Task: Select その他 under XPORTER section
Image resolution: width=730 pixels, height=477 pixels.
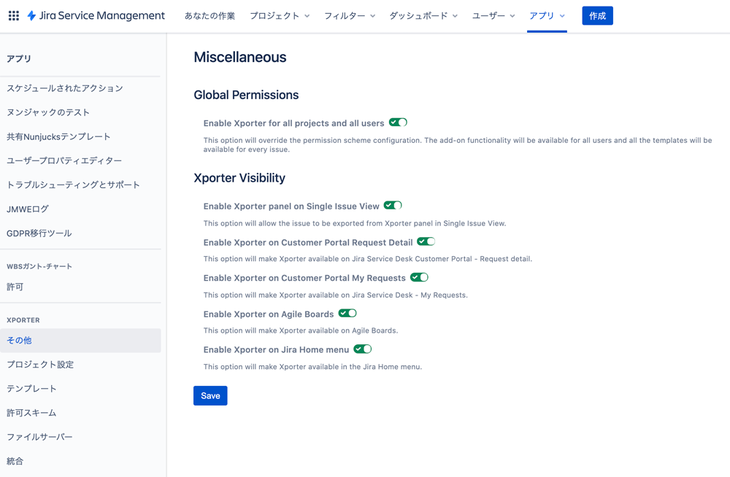Action: 81,341
